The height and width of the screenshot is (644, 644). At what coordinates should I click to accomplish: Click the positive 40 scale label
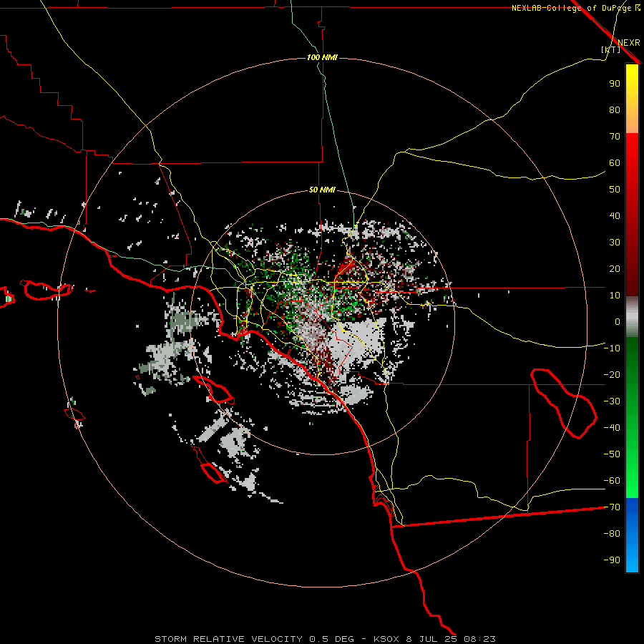click(615, 216)
